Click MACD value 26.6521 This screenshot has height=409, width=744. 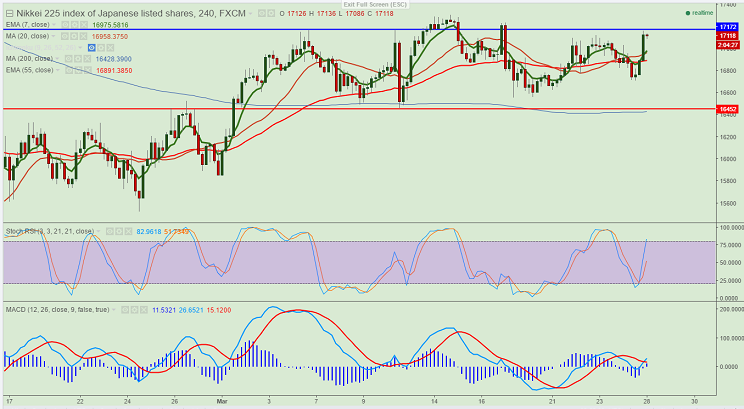coord(191,310)
